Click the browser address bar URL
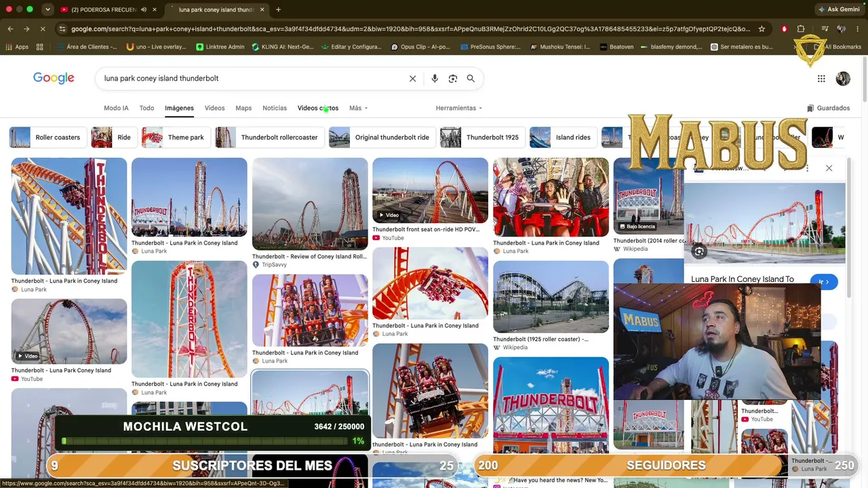Viewport: 868px width, 488px height. coord(411,29)
